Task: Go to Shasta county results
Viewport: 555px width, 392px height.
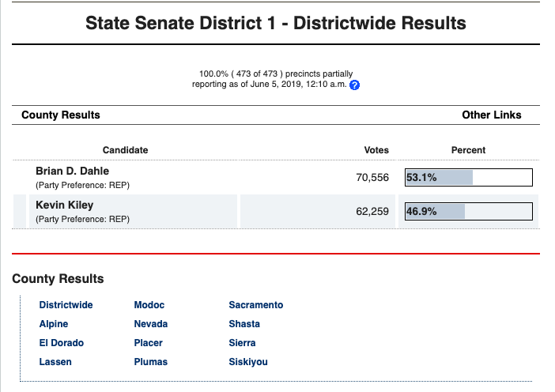Action: coord(244,324)
